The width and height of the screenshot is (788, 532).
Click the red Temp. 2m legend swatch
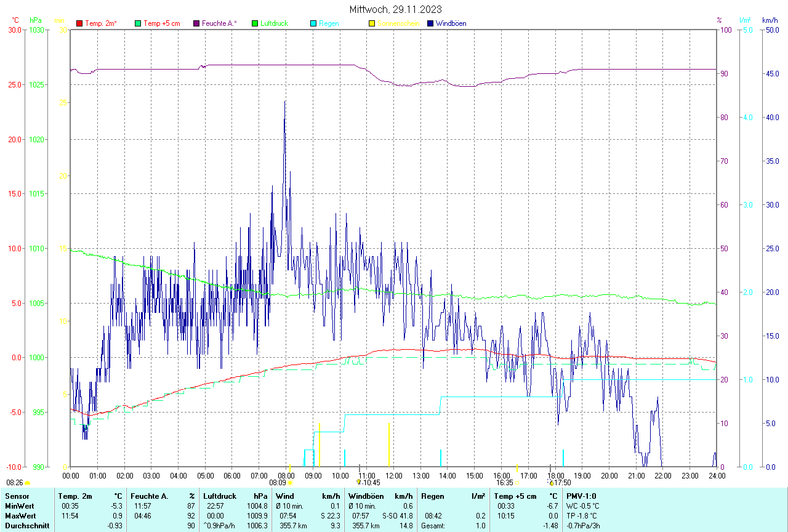click(x=79, y=23)
